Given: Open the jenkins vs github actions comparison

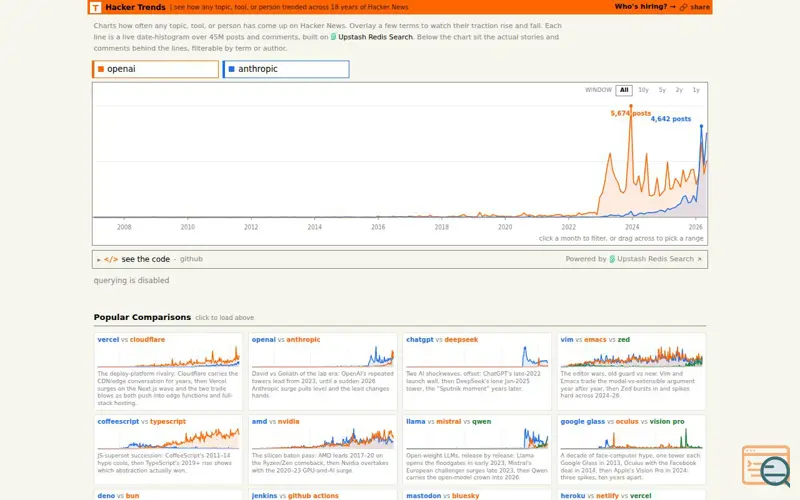Looking at the screenshot, I should (322, 495).
